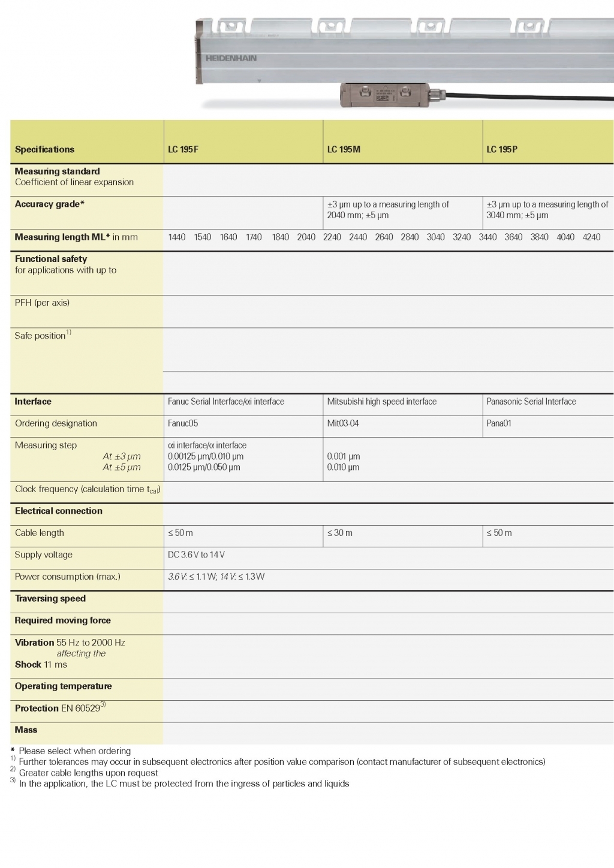Image resolution: width=614 pixels, height=868 pixels.
Task: Click the 'At ±5 µm' sub-label
Action: [x=122, y=467]
